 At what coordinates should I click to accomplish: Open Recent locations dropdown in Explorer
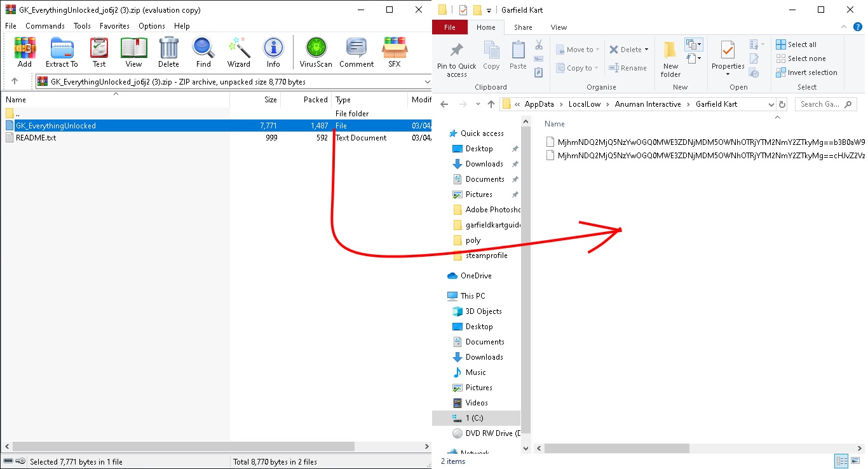(x=477, y=105)
